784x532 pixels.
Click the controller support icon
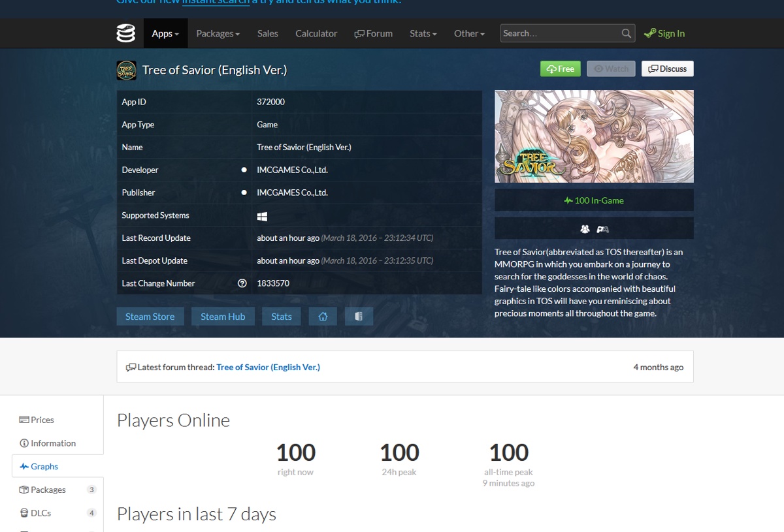tap(603, 229)
